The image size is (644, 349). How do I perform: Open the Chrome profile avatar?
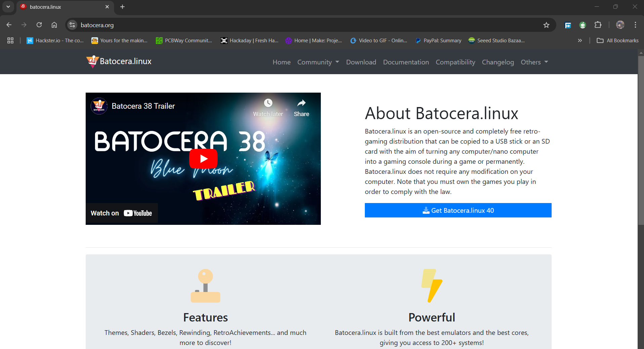click(x=620, y=25)
